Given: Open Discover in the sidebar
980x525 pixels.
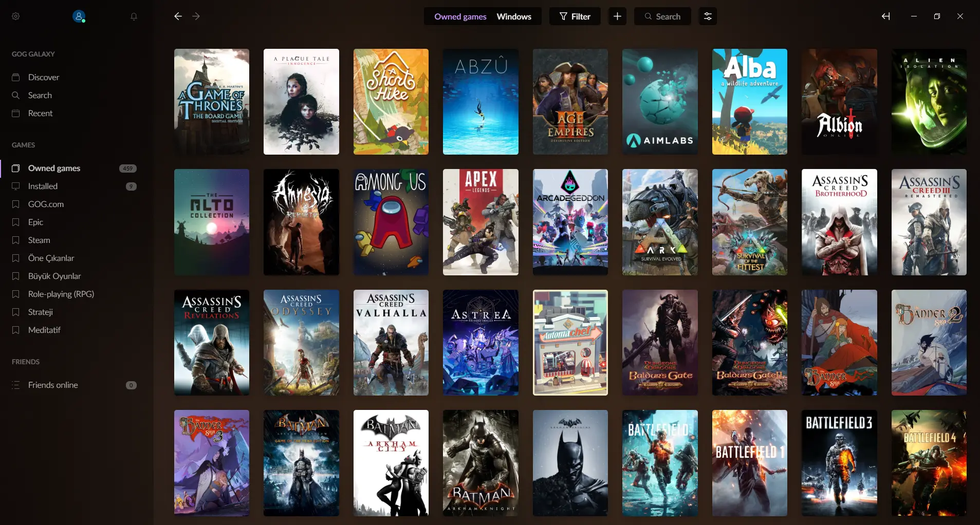Looking at the screenshot, I should click(76, 77).
